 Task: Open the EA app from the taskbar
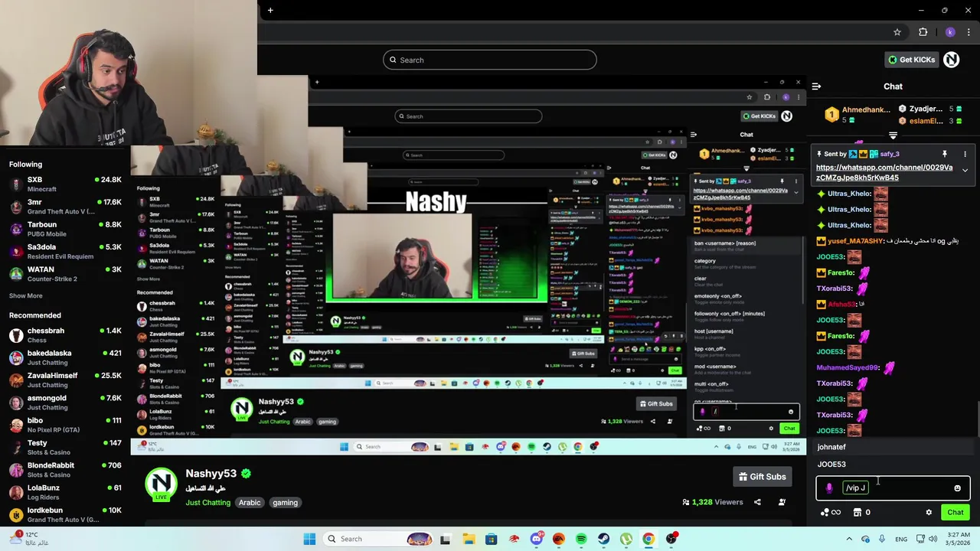coord(558,539)
